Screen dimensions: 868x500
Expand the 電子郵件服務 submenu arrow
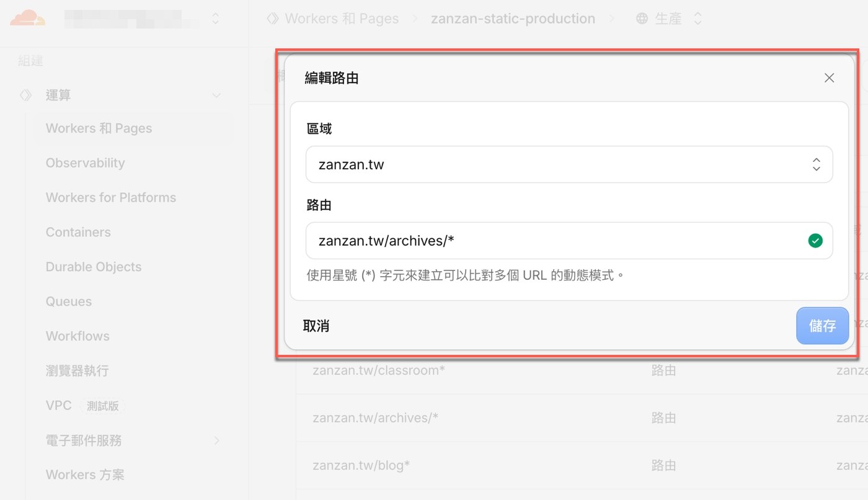(x=217, y=440)
